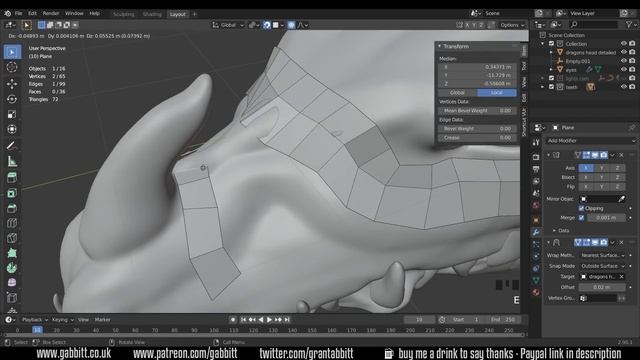640x360 pixels.
Task: Exclude teeth collection using its checkbox
Action: pos(551,87)
